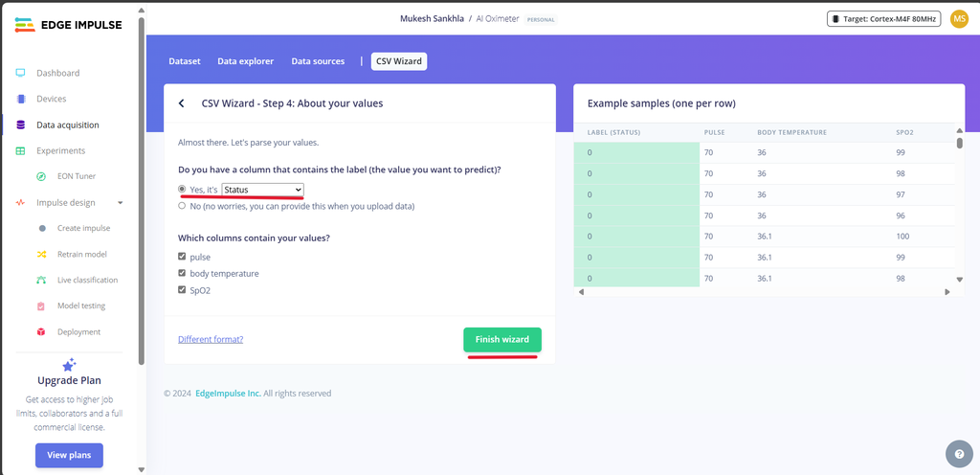Go back with the wizard's left chevron
The image size is (980, 475).
[181, 103]
